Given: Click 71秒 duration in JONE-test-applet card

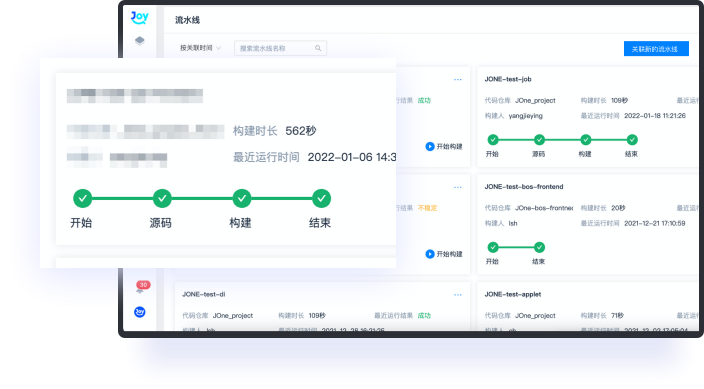Looking at the screenshot, I should pyautogui.click(x=617, y=315).
